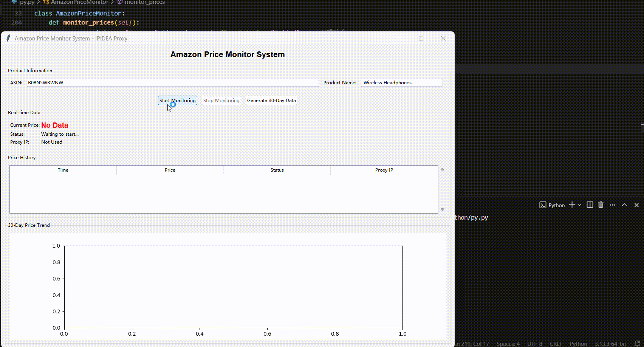This screenshot has width=644, height=347.
Task: Click the No Data current price text
Action: coord(55,125)
